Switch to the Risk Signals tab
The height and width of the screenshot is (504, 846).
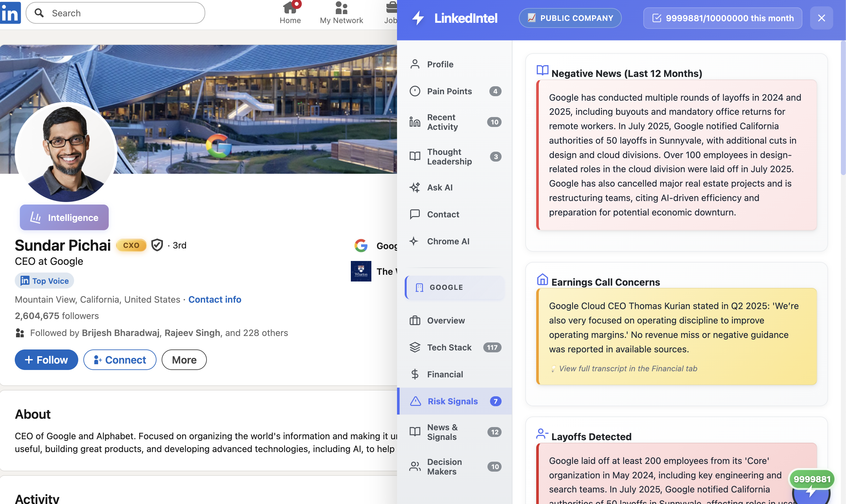coord(453,401)
